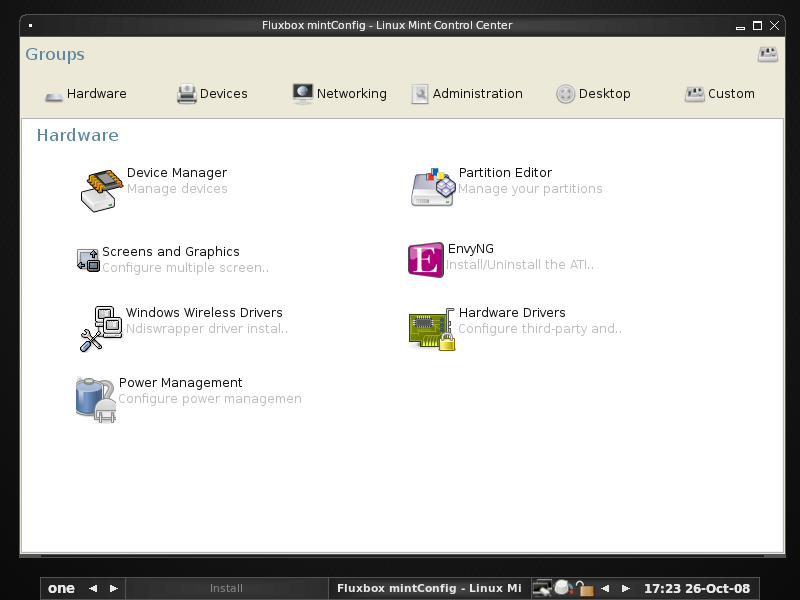The image size is (800, 600).
Task: Open Hardware Drivers configuration
Action: pyautogui.click(x=511, y=313)
